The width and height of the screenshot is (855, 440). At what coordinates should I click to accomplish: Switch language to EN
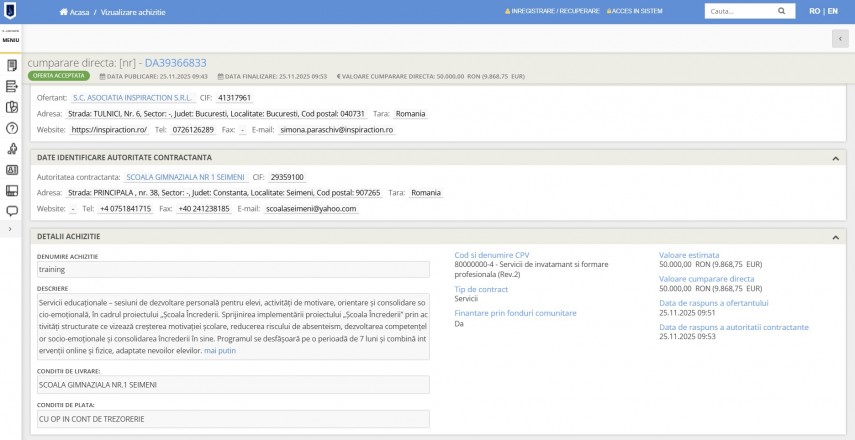point(832,11)
